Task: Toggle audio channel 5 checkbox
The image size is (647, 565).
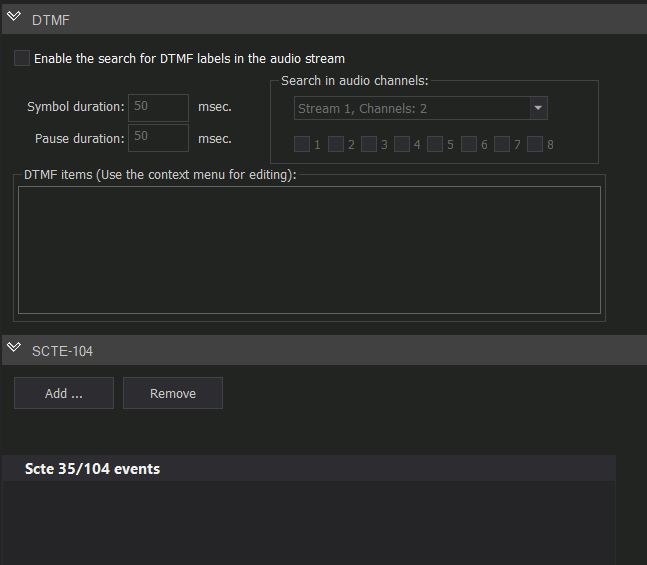Action: 435,144
